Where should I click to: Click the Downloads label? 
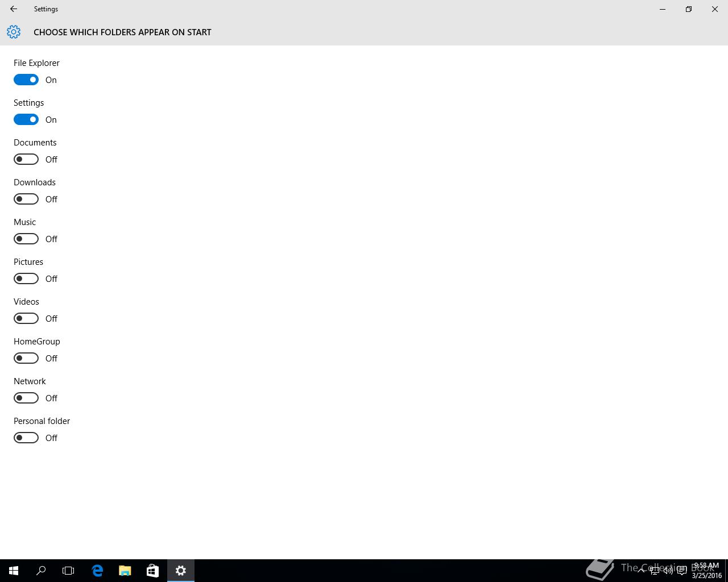coord(35,182)
